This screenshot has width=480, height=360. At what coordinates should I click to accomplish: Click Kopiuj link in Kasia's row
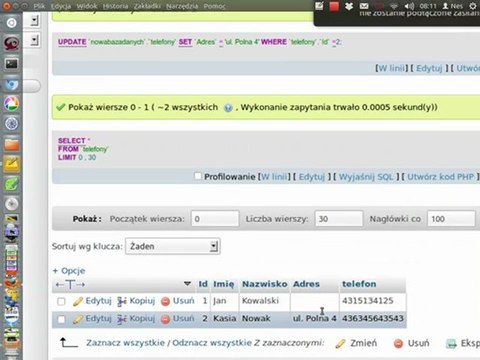[142, 318]
